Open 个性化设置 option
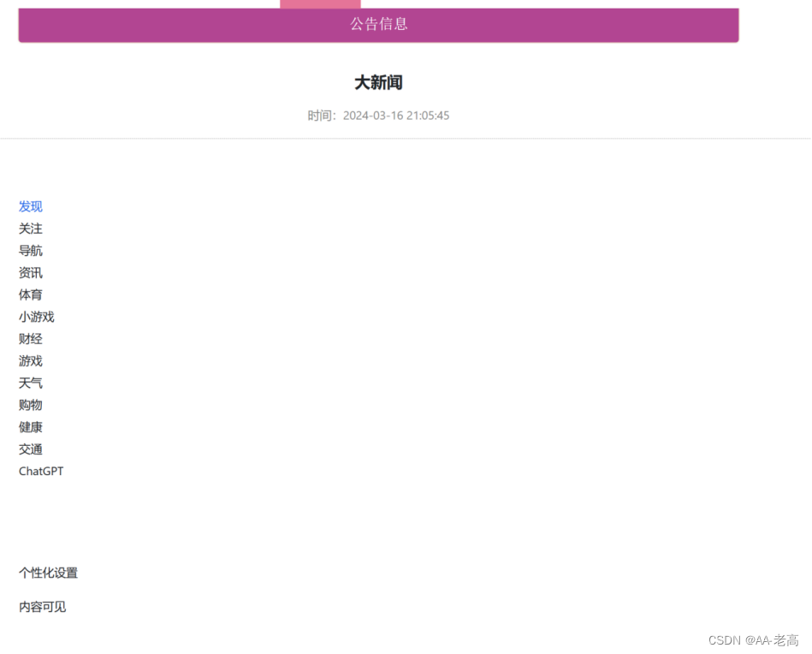The image size is (812, 654). [48, 573]
